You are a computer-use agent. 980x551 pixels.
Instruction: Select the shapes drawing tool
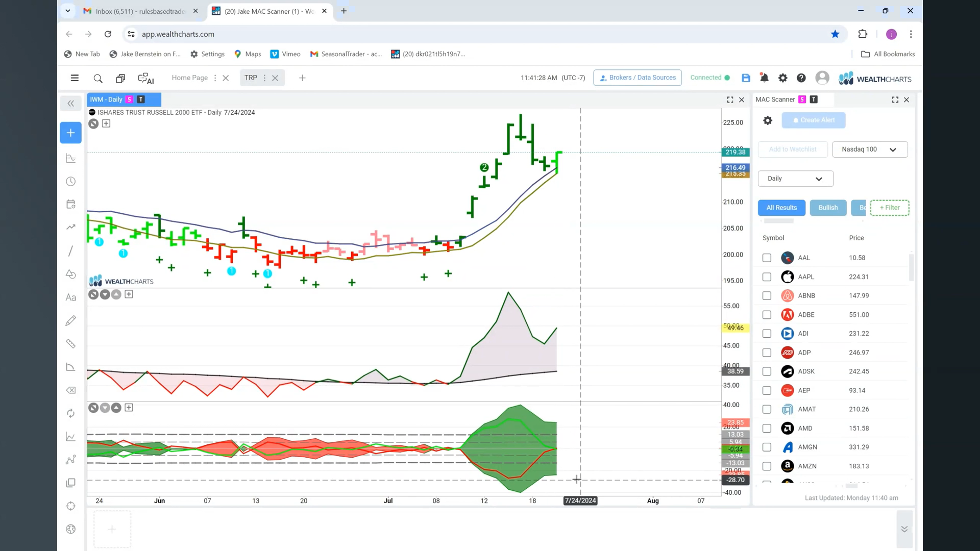71,274
